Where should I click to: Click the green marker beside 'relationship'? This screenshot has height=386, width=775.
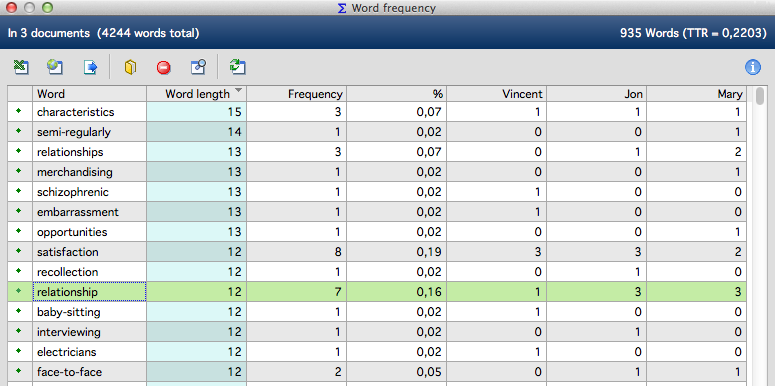pos(19,291)
